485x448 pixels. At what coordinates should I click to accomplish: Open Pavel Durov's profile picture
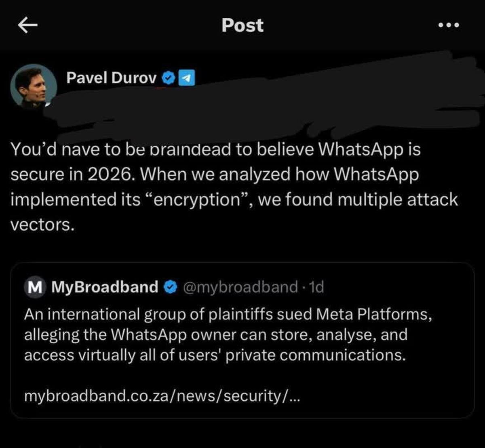(x=34, y=86)
